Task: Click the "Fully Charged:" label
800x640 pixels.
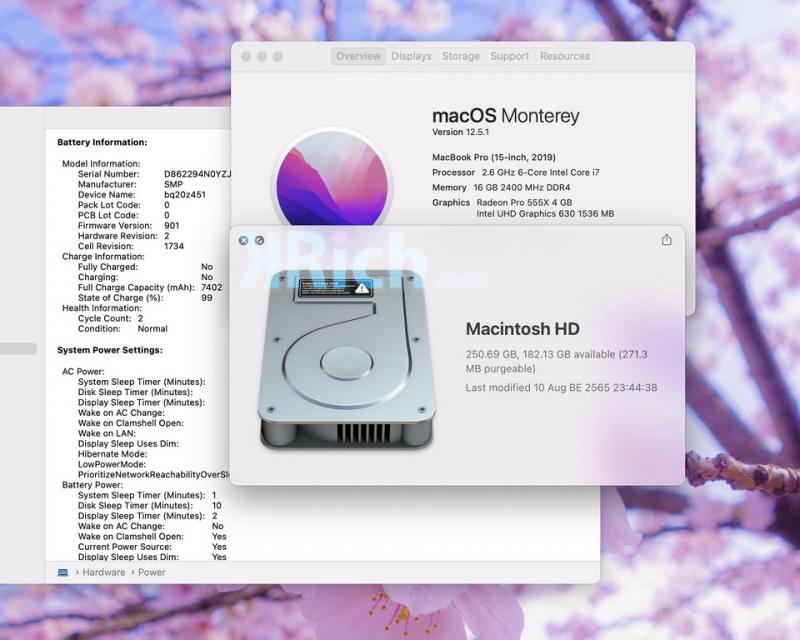Action: tap(108, 267)
